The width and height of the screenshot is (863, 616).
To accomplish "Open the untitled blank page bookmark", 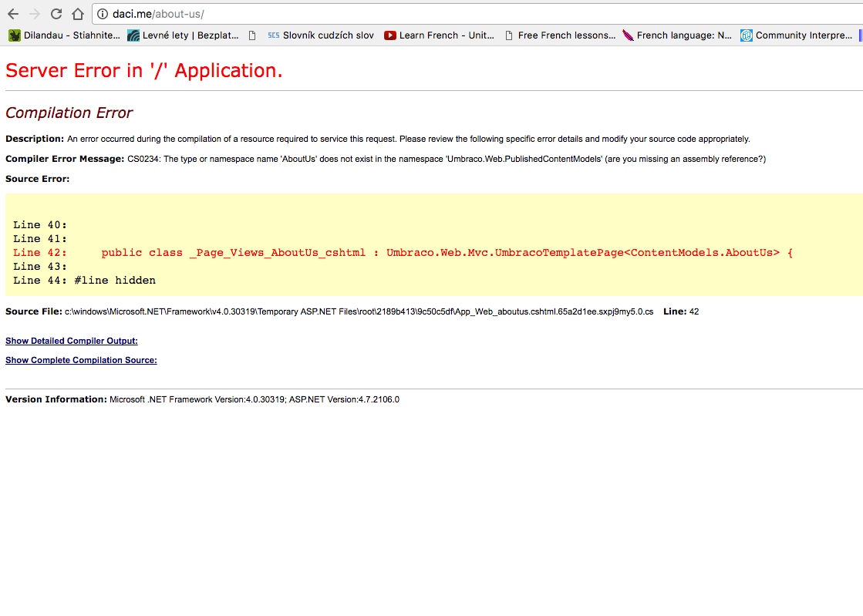I will tap(252, 35).
